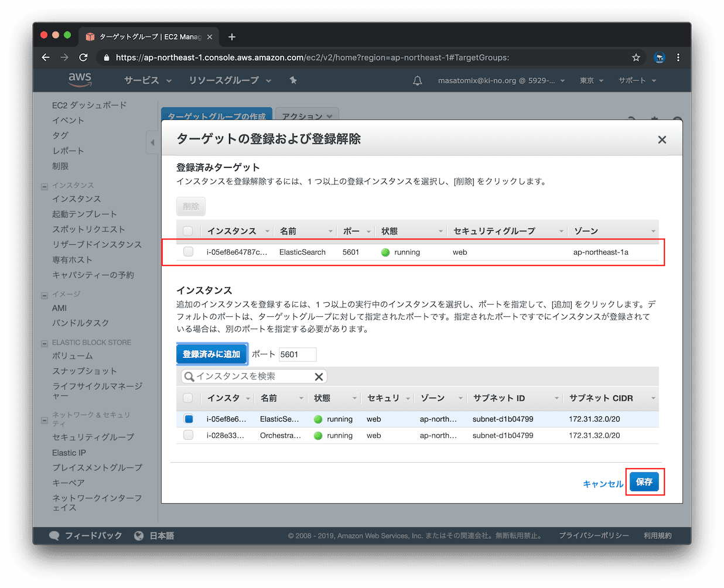Image resolution: width=724 pixels, height=588 pixels.
Task: Check the registered ElasticSearch target row checkbox
Action: [x=188, y=252]
